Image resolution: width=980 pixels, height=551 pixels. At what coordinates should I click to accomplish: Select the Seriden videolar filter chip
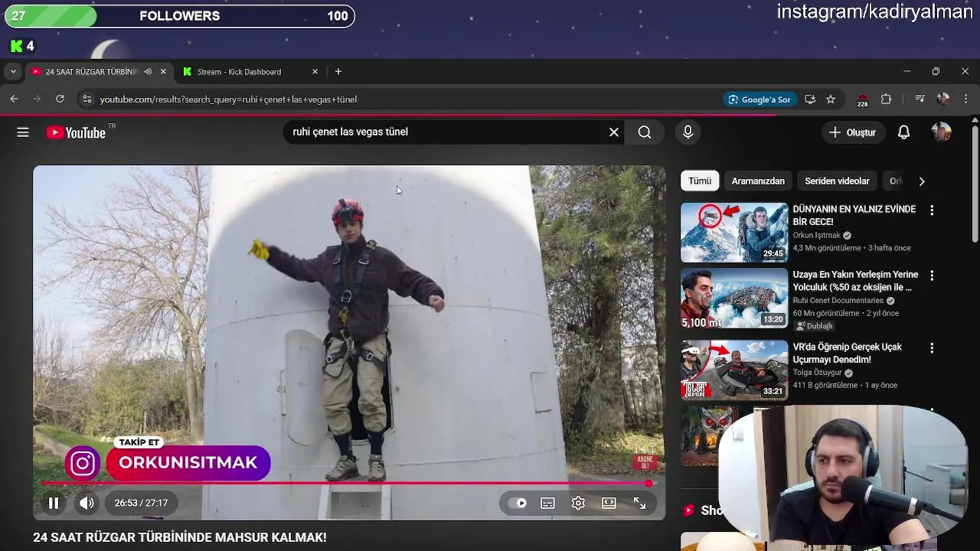837,181
